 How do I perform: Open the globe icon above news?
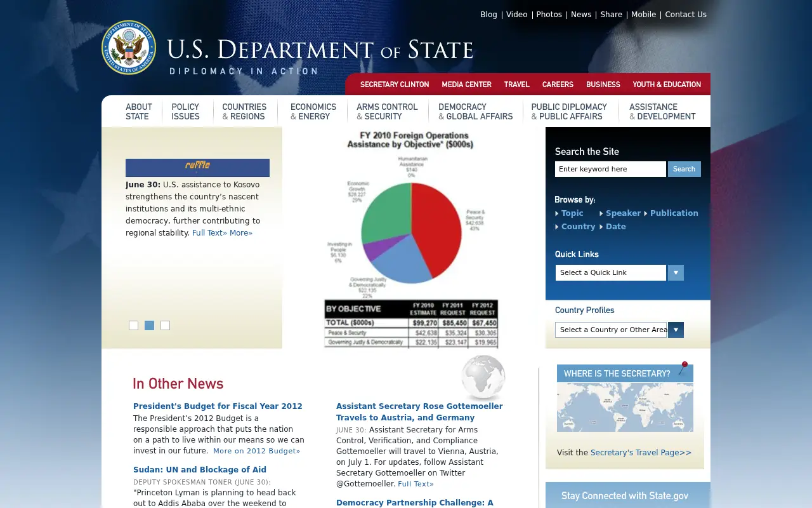click(483, 377)
